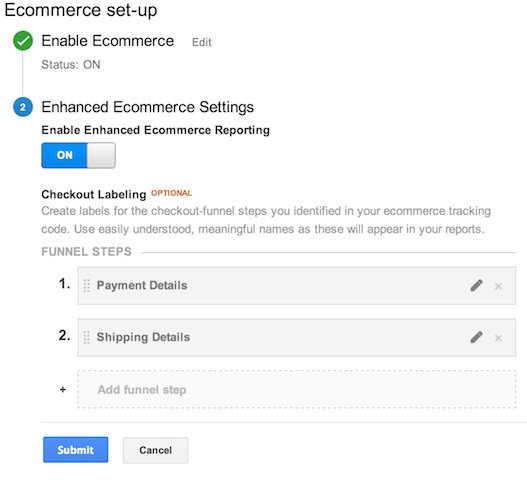Click the Enable Ecommerce step heading

(x=108, y=41)
